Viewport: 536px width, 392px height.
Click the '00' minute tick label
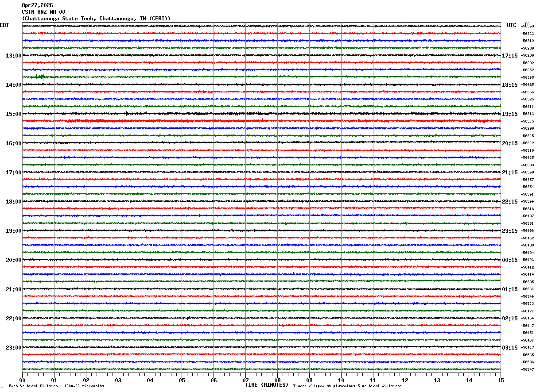(22, 380)
